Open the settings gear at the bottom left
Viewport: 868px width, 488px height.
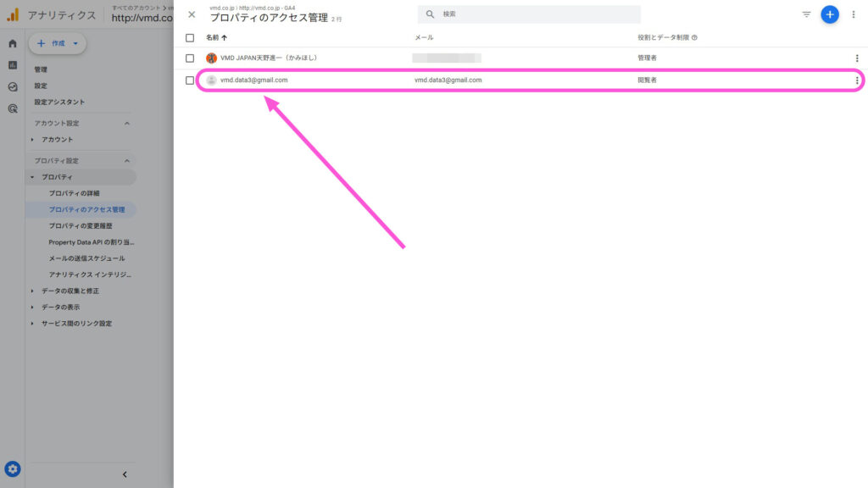point(12,467)
